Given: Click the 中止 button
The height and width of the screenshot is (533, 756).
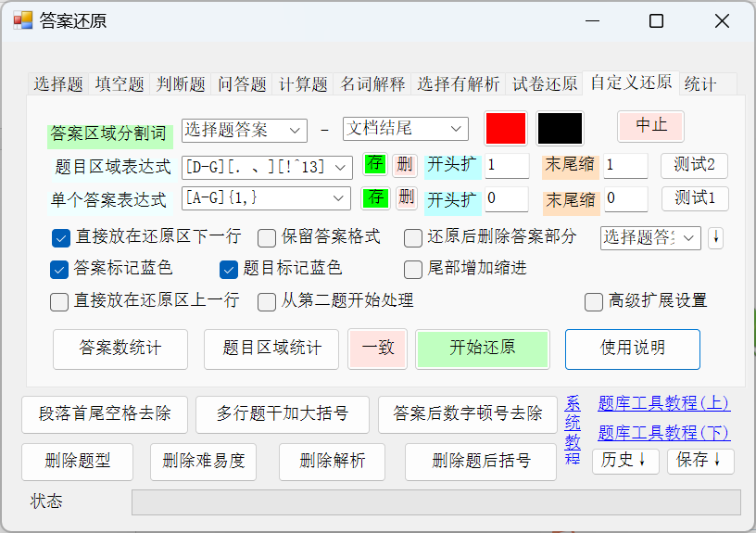Looking at the screenshot, I should tap(651, 126).
